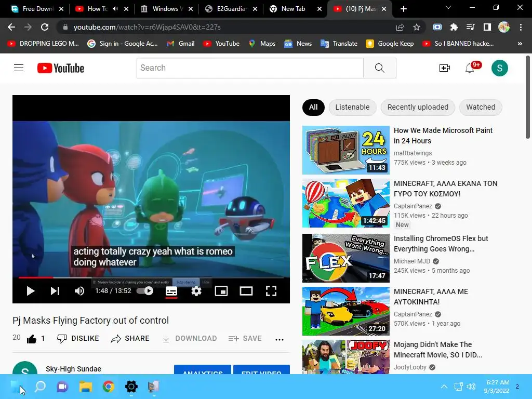Click SHARE under the video
532x399 pixels.
click(x=130, y=338)
